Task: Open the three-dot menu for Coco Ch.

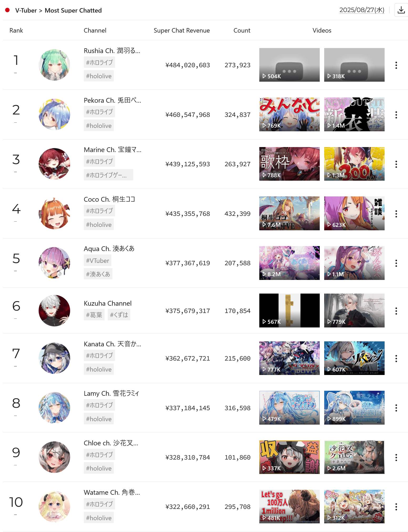Action: [396, 214]
